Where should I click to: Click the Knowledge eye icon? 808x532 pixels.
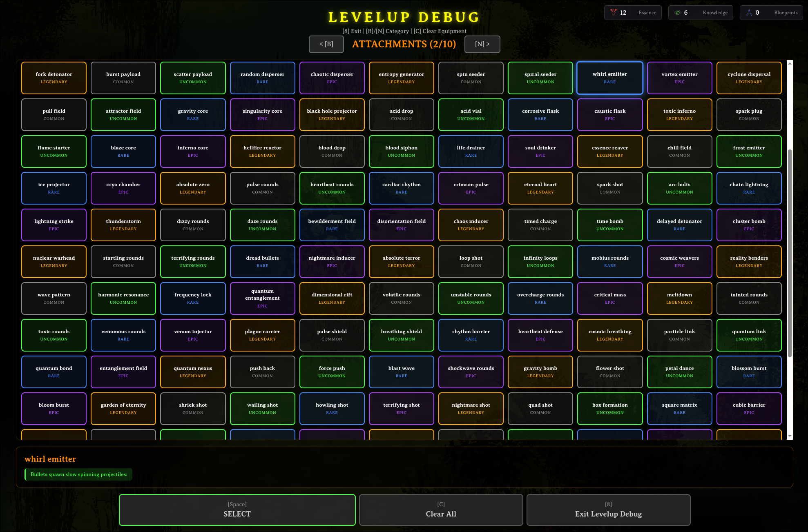coord(678,13)
